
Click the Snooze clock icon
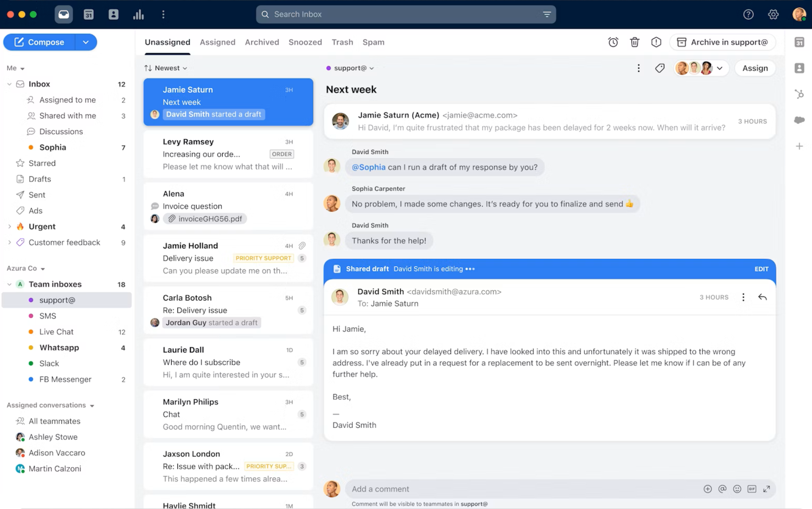pos(613,42)
